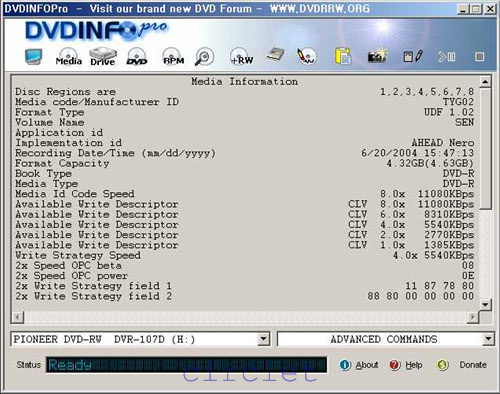Click the DVDINFOpro logo
Screen dimensions: 500x394
(96, 31)
